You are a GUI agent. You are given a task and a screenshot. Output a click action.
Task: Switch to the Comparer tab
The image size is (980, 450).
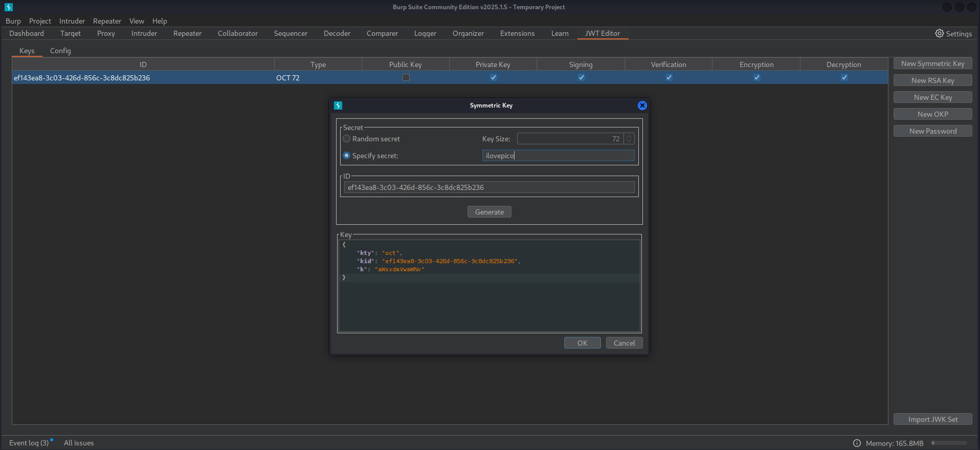tap(382, 33)
